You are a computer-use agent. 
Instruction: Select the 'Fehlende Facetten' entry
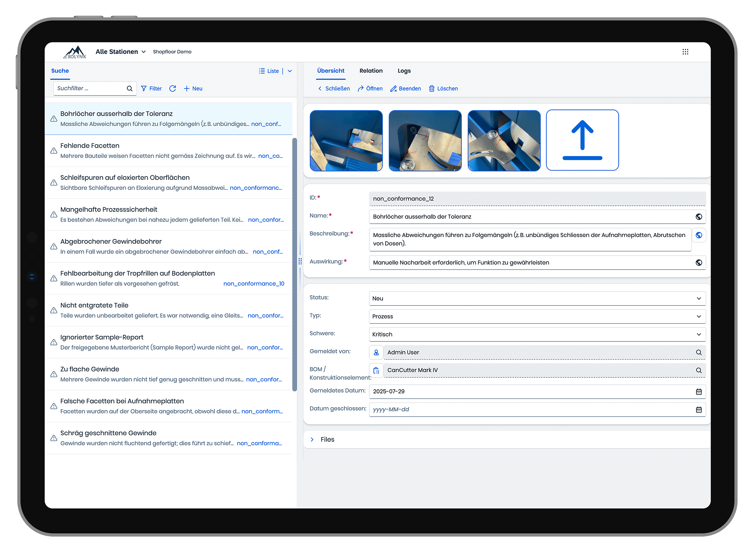[168, 151]
